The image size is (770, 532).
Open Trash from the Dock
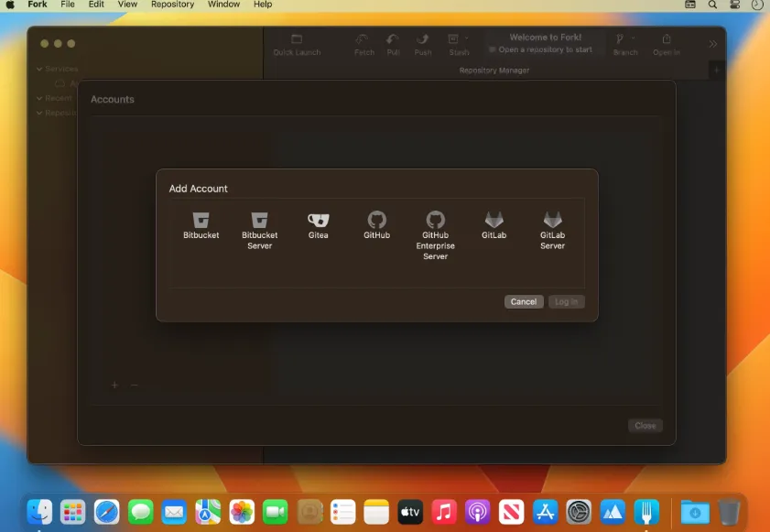tap(729, 512)
